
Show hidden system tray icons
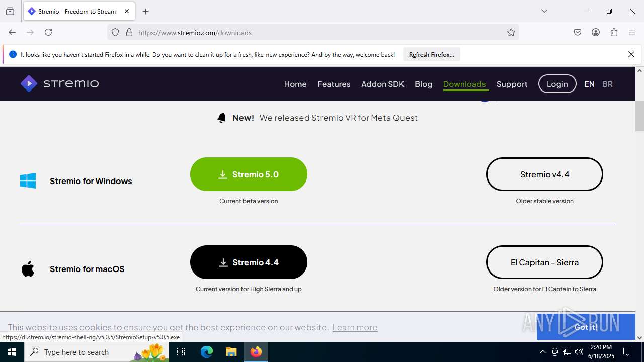coord(542,352)
